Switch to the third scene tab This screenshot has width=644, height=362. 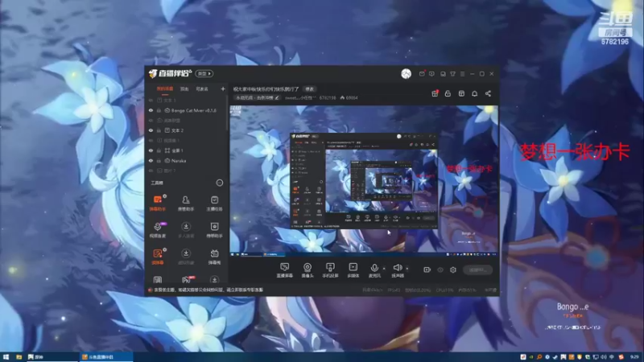coord(202,88)
